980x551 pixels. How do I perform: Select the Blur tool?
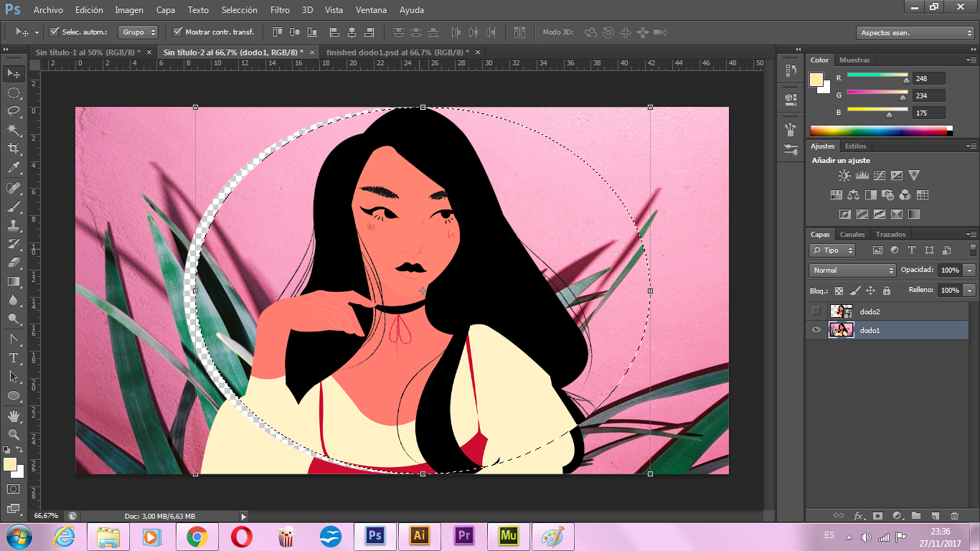tap(13, 300)
